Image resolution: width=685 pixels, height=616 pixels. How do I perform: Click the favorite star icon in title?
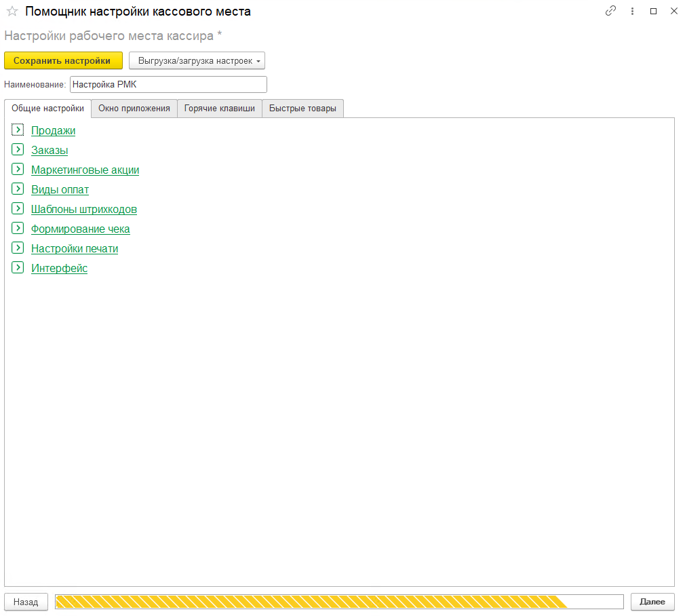[12, 12]
